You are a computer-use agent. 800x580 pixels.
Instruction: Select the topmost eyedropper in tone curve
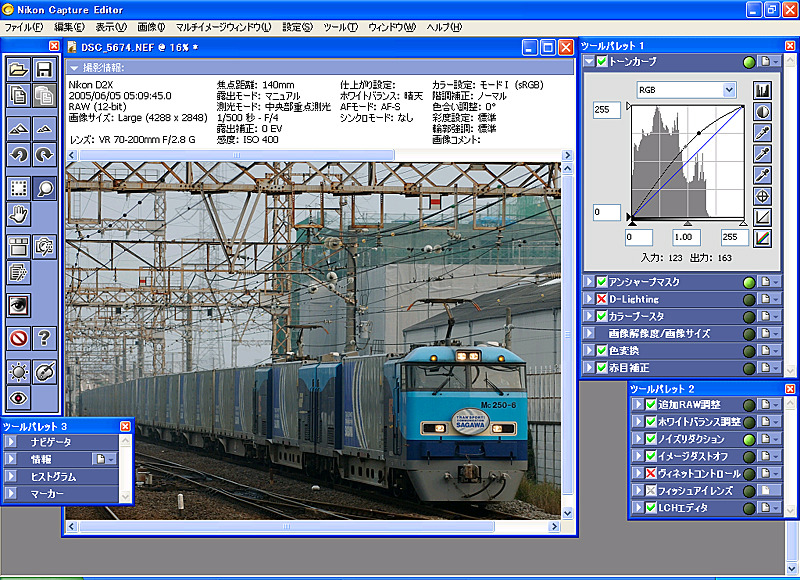(x=762, y=133)
